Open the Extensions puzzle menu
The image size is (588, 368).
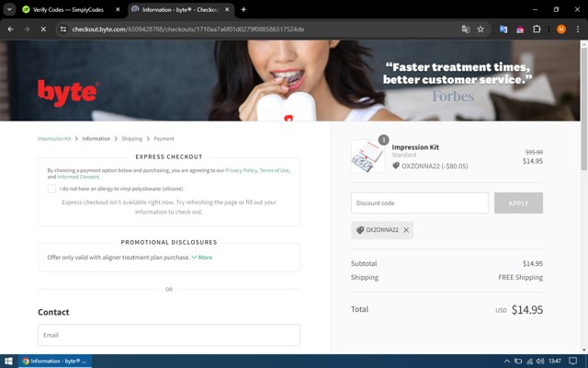coord(537,29)
